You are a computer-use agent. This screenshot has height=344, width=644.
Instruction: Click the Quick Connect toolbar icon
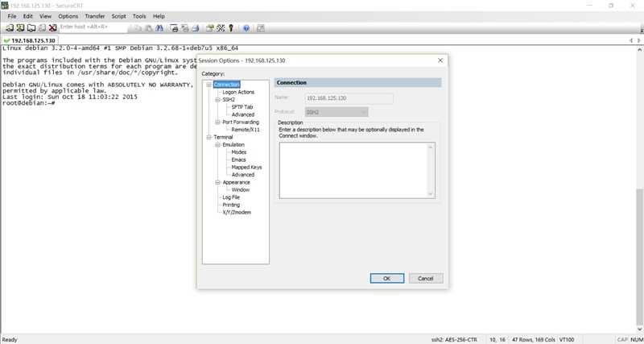pyautogui.click(x=20, y=28)
